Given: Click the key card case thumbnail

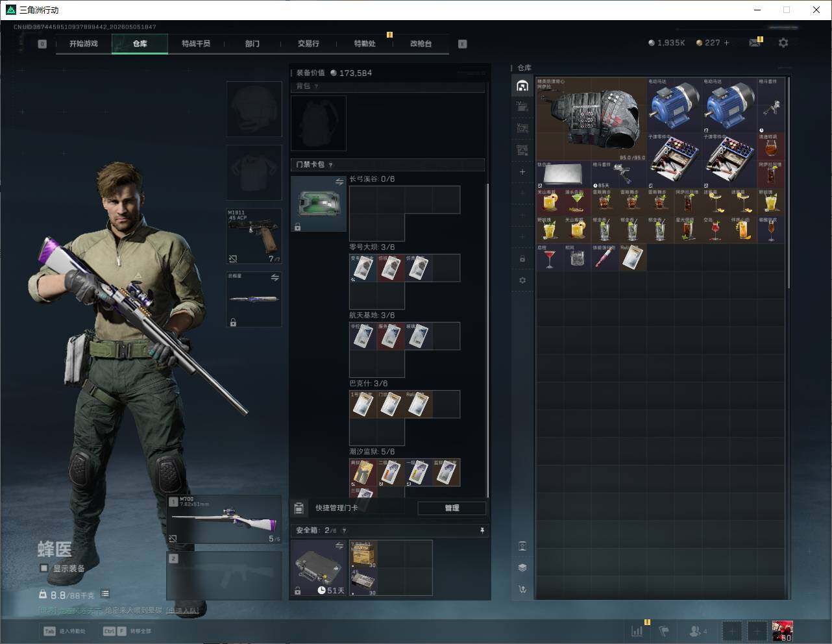Looking at the screenshot, I should [319, 204].
